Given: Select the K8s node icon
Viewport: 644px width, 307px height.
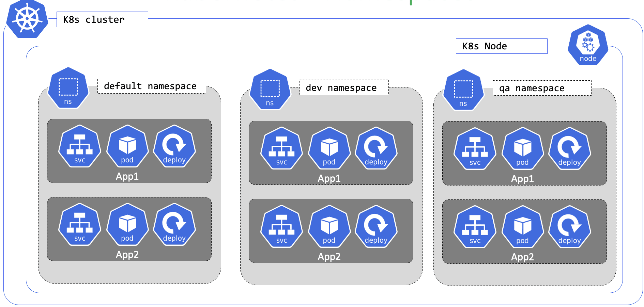Looking at the screenshot, I should pyautogui.click(x=588, y=45).
